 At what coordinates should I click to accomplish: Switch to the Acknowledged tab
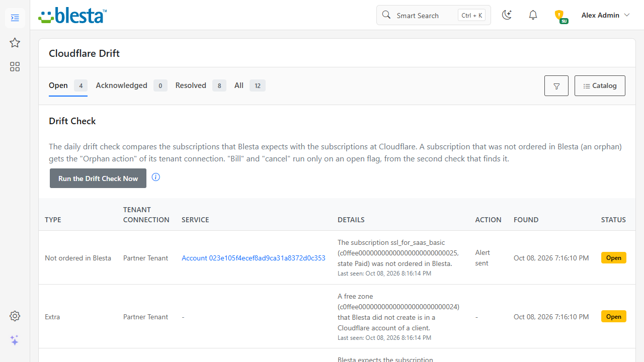click(131, 85)
